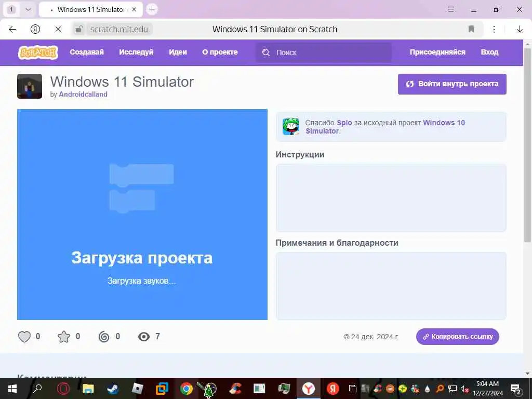The image size is (532, 399).
Task: Click the Копировать ссылку button
Action: (458, 337)
